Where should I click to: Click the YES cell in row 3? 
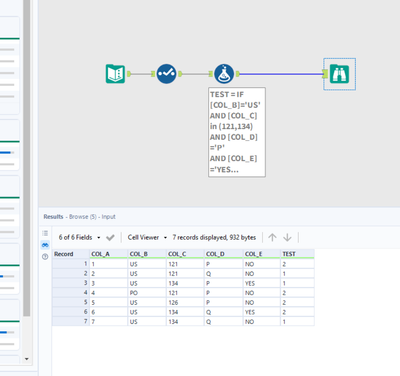tap(262, 283)
